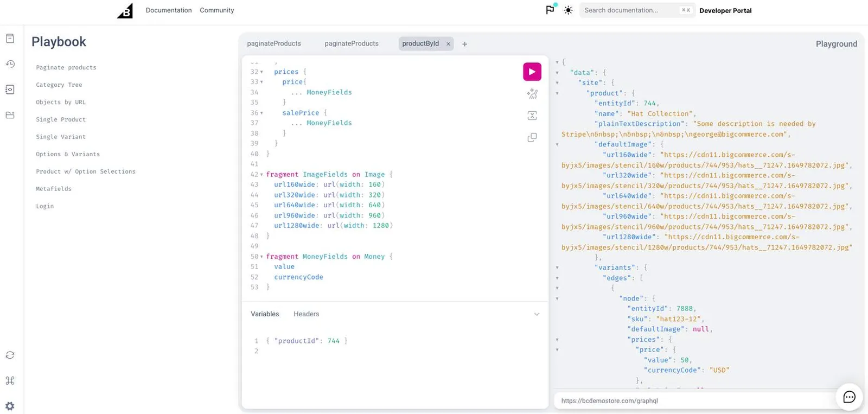Show query history from the sidebar
This screenshot has width=868, height=414.
coord(10,64)
